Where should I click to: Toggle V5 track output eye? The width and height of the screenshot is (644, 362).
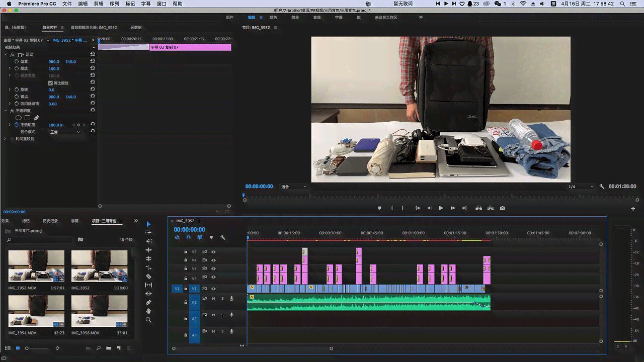click(x=213, y=252)
